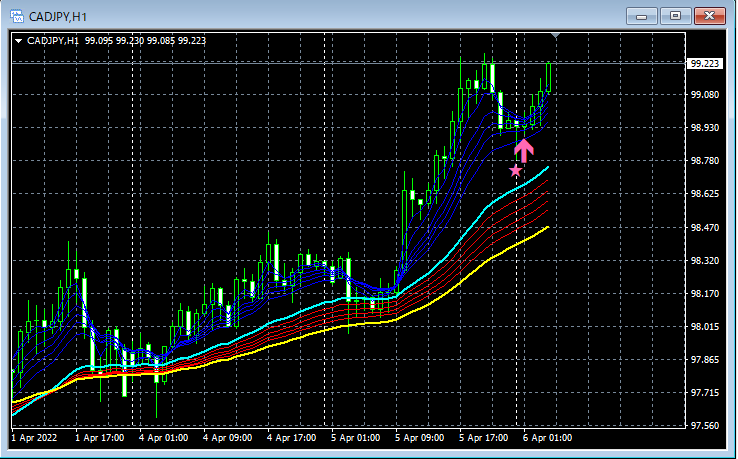Close the CADJPY,H1 chart window
The width and height of the screenshot is (738, 459).
(x=709, y=16)
